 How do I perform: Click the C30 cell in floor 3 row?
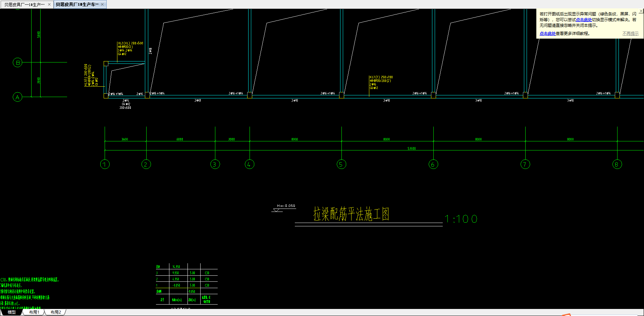pyautogui.click(x=207, y=273)
